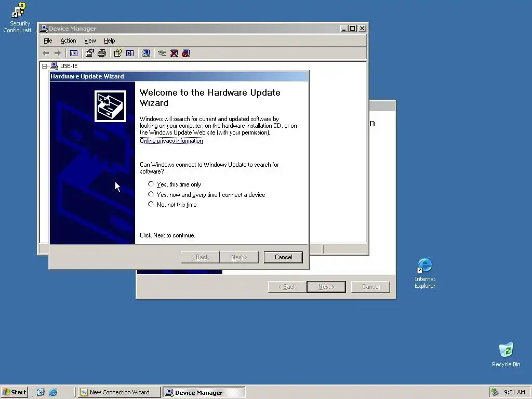Image resolution: width=532 pixels, height=399 pixels.
Task: Click the Show Desktop quick launch icon
Action: (41, 392)
